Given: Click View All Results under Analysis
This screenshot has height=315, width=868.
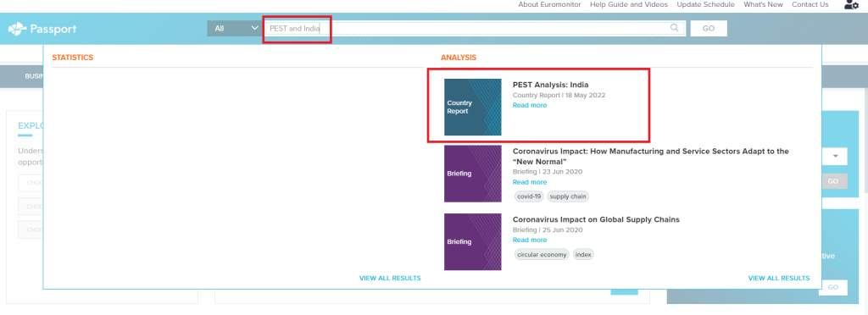Looking at the screenshot, I should point(779,278).
